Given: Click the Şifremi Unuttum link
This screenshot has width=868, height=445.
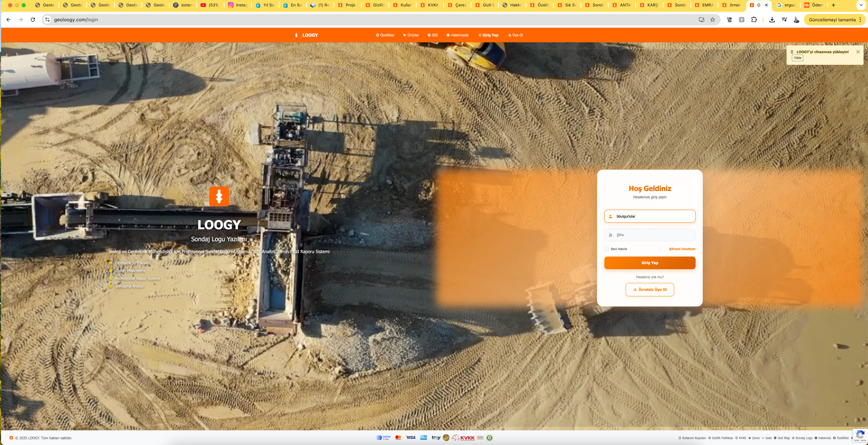Looking at the screenshot, I should [682, 249].
